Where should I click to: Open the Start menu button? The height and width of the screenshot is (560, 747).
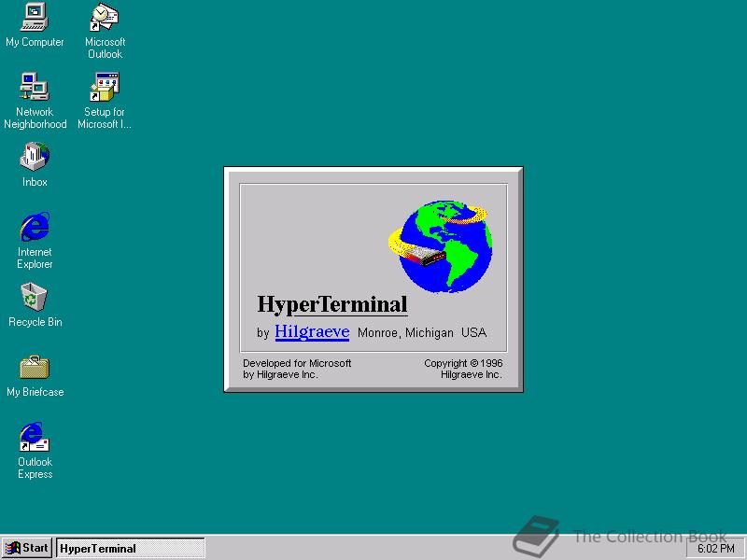27,548
